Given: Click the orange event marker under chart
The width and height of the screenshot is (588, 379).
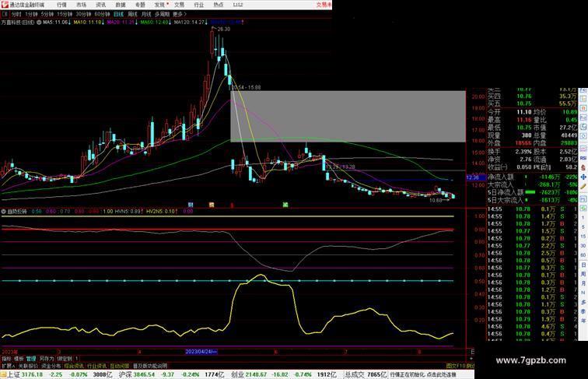Looking at the screenshot, I should click(212, 205).
